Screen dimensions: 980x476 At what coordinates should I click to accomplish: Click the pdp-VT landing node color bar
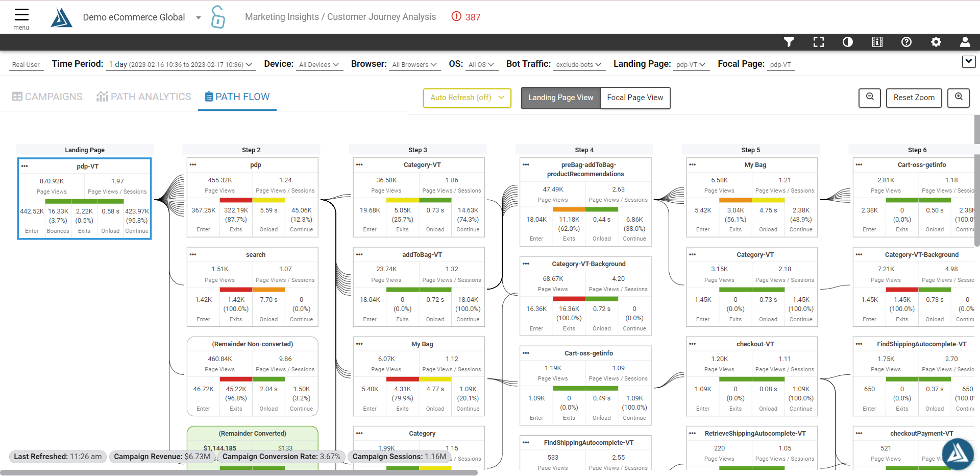[84, 201]
